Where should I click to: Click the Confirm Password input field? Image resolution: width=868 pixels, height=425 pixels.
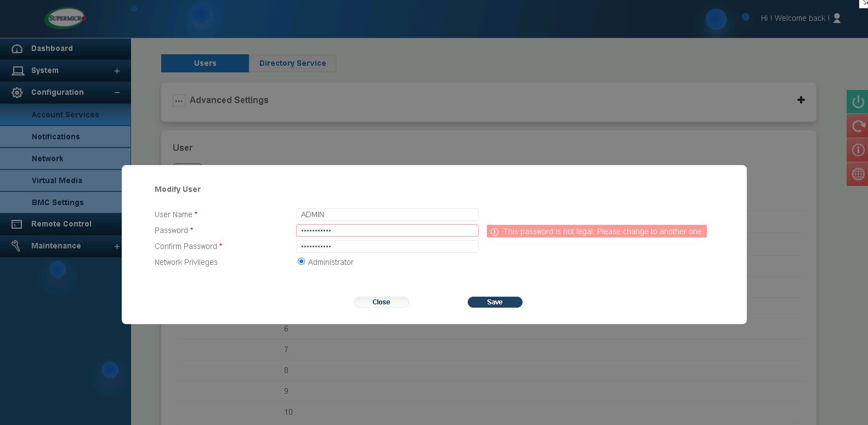tap(387, 246)
